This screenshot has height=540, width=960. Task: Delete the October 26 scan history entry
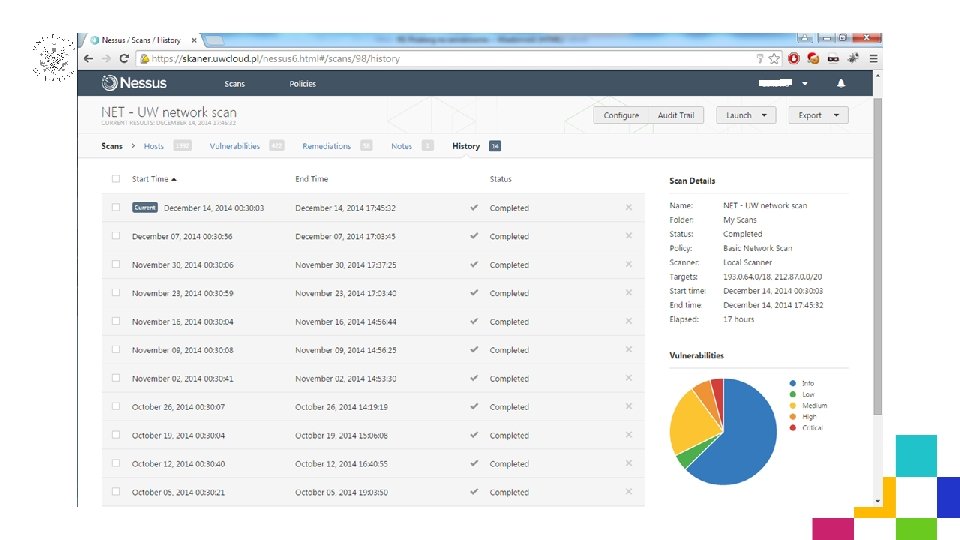pos(629,407)
